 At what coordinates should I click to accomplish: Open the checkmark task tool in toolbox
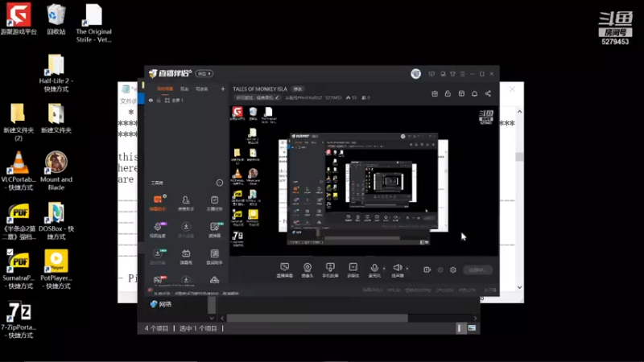(214, 203)
